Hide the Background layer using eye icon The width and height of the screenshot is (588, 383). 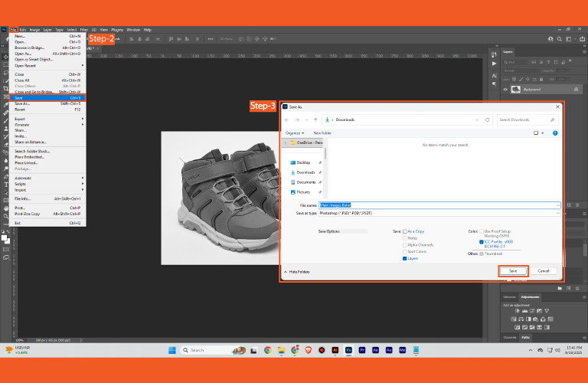(x=505, y=89)
